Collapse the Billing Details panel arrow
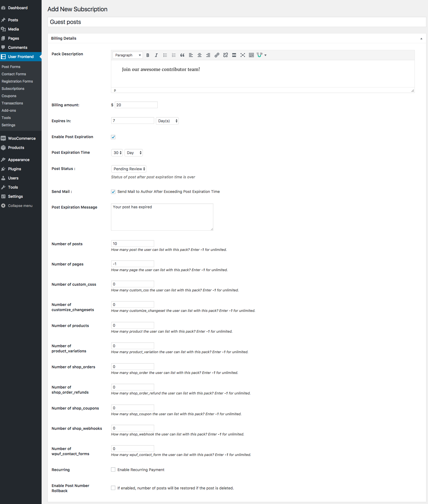Image resolution: width=428 pixels, height=504 pixels. click(x=421, y=39)
